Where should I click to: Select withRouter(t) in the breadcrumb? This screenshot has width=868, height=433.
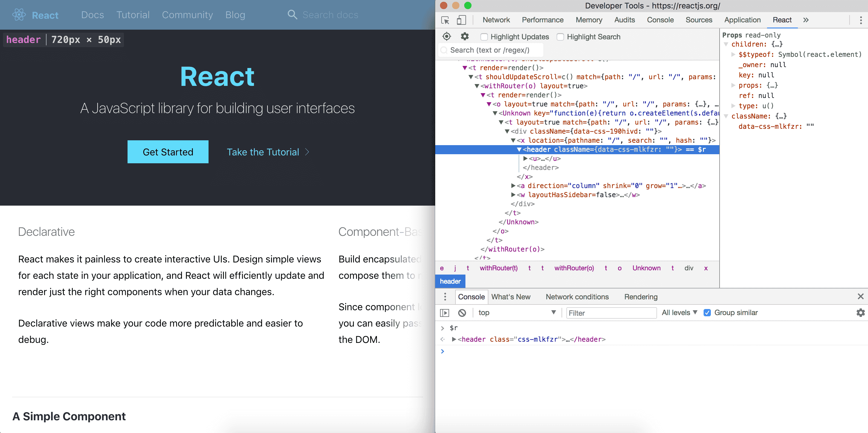tap(498, 268)
